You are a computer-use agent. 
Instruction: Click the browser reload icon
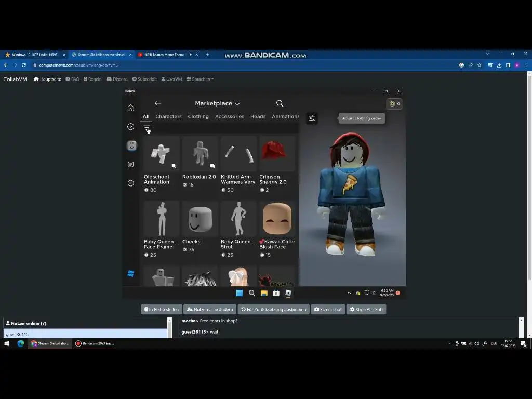[24, 65]
